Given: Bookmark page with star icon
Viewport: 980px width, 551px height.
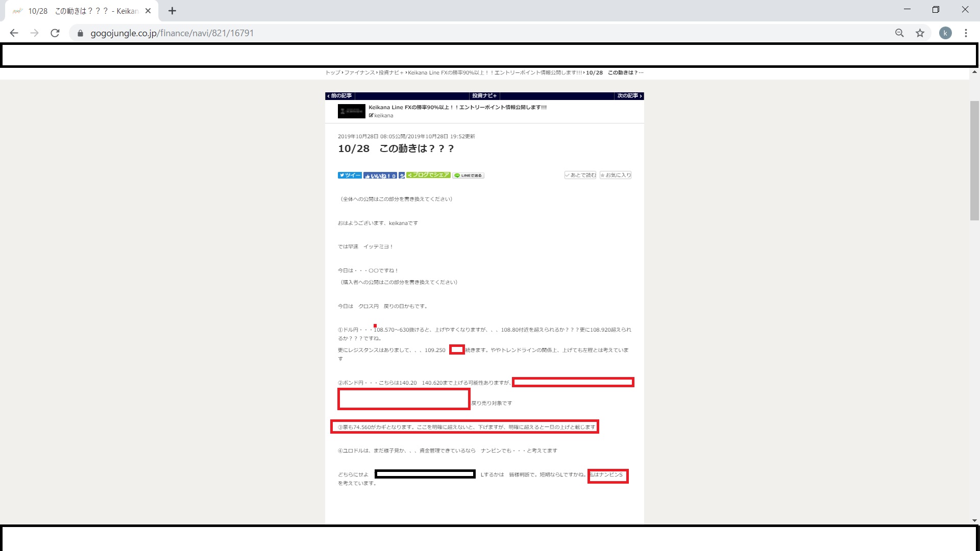Looking at the screenshot, I should 920,33.
